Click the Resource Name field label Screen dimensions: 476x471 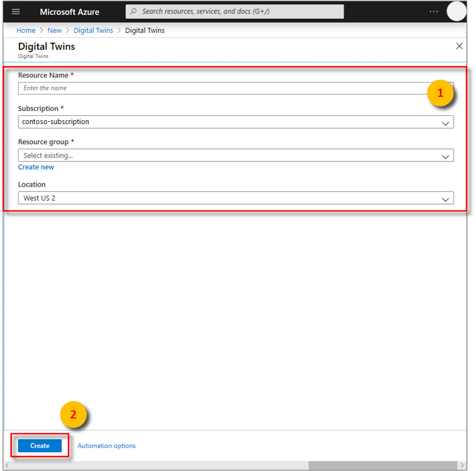(x=43, y=75)
